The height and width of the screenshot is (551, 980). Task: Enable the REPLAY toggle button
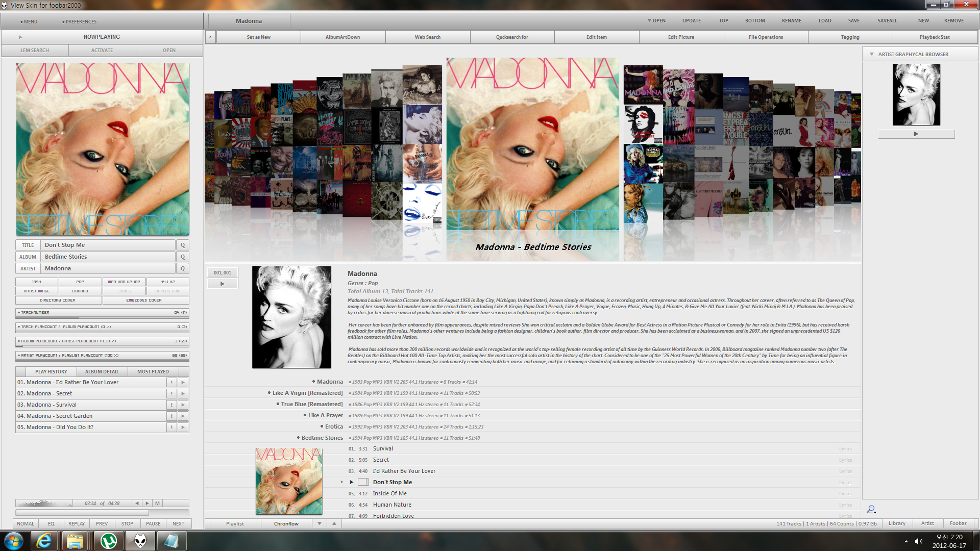tap(76, 523)
